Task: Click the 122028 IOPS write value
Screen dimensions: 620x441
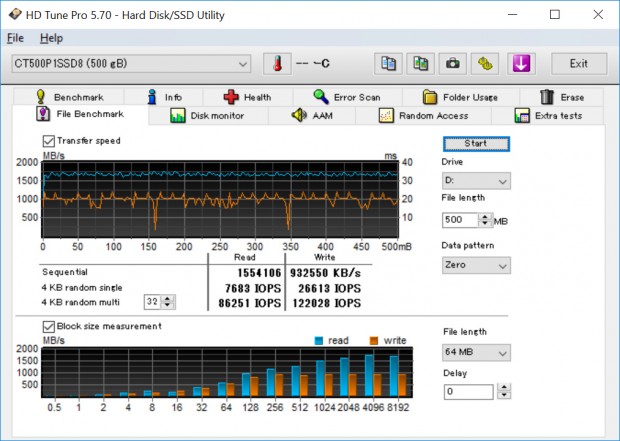Action: pyautogui.click(x=327, y=303)
